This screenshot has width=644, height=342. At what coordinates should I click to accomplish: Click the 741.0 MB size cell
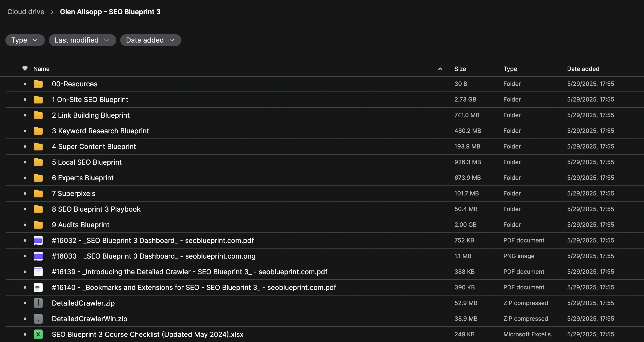point(467,115)
